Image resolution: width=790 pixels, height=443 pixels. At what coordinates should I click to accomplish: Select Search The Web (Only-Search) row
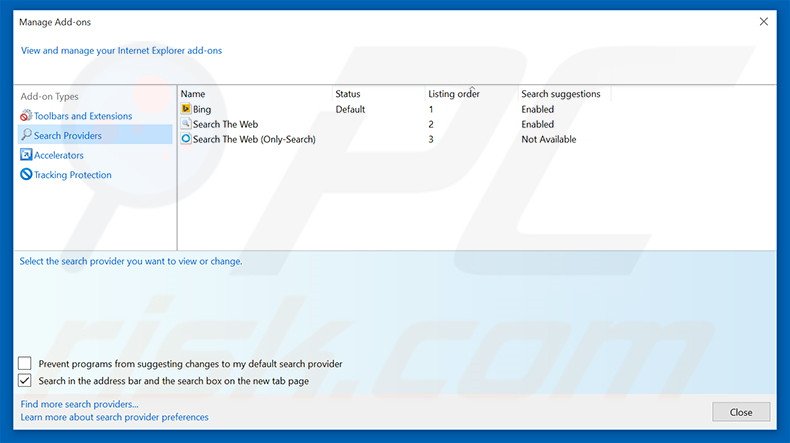(x=395, y=139)
